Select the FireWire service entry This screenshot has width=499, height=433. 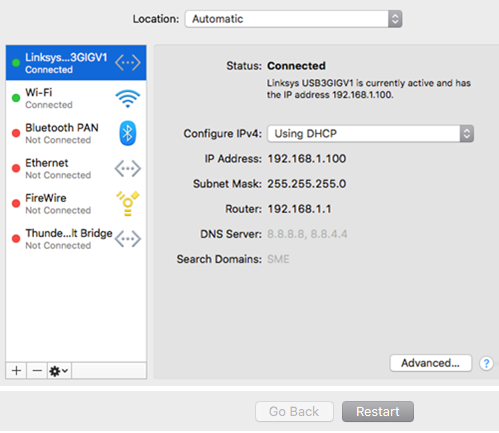(76, 204)
